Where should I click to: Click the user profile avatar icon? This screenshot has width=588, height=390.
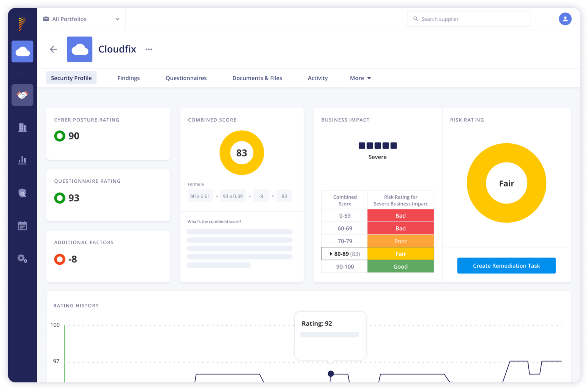(x=565, y=19)
